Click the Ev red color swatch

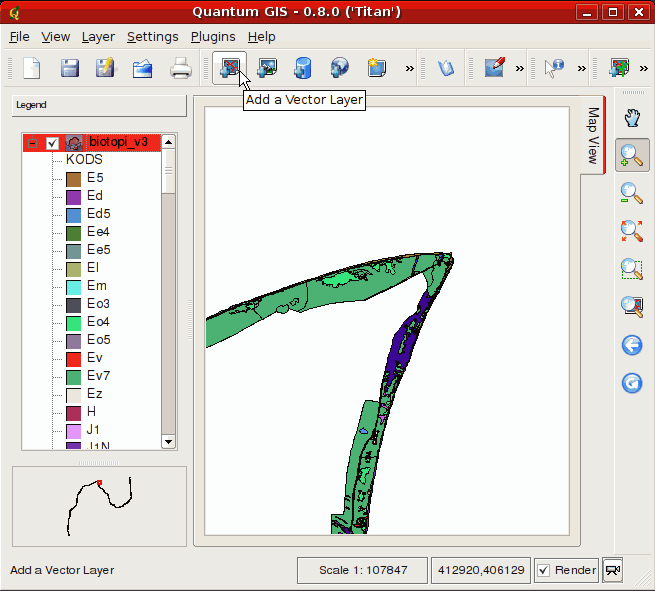click(x=74, y=359)
